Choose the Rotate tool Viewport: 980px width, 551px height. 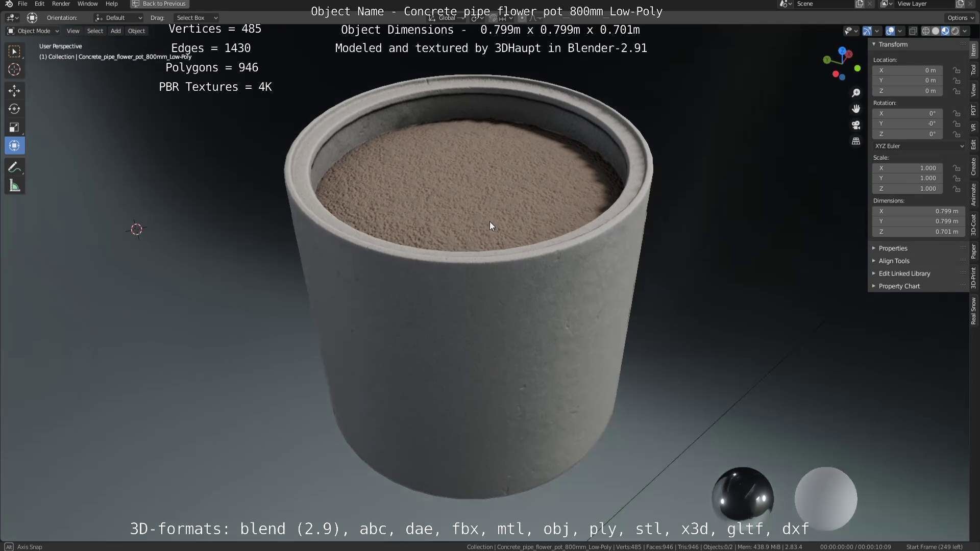click(14, 109)
